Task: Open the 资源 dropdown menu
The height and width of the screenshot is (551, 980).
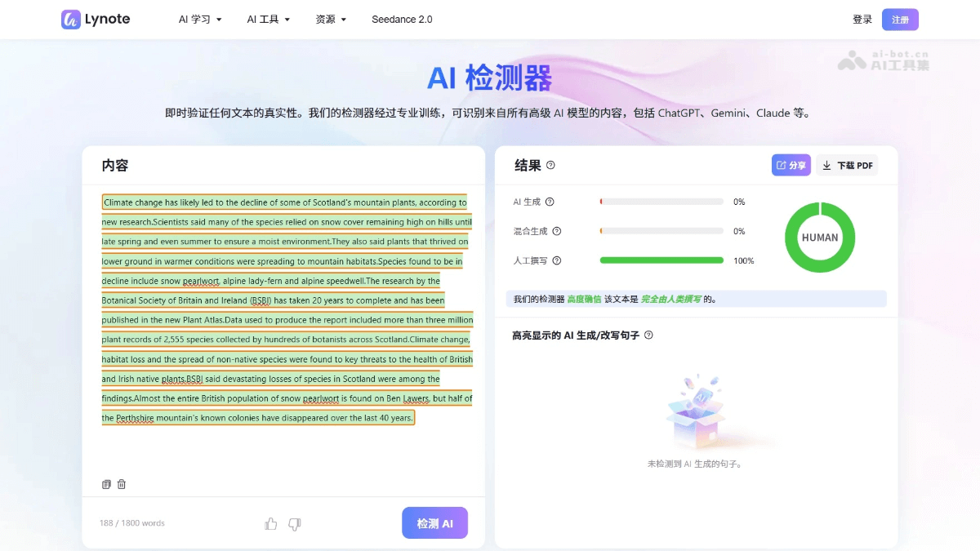Action: [x=331, y=20]
